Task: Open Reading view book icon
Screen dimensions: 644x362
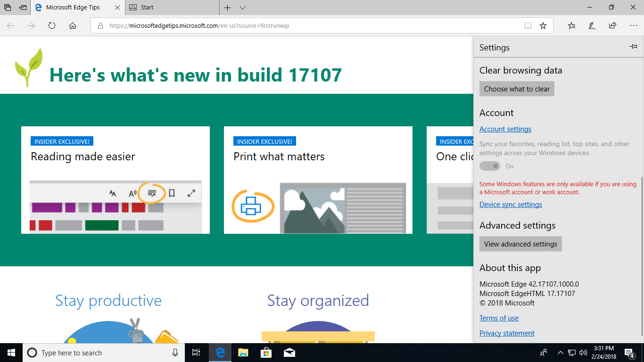Action: tap(528, 26)
